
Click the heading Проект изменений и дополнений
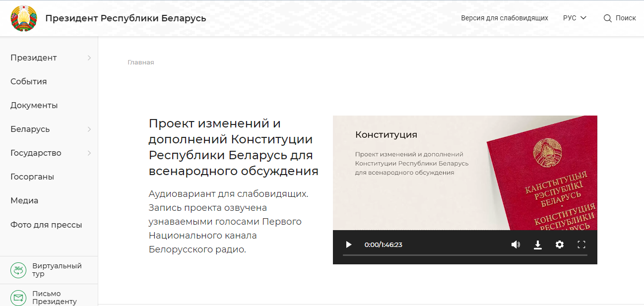click(234, 147)
